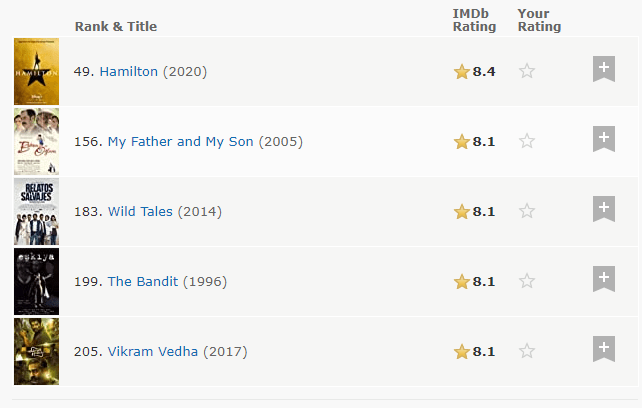This screenshot has width=642, height=408.
Task: Open The Bandit title link
Action: [x=143, y=282]
